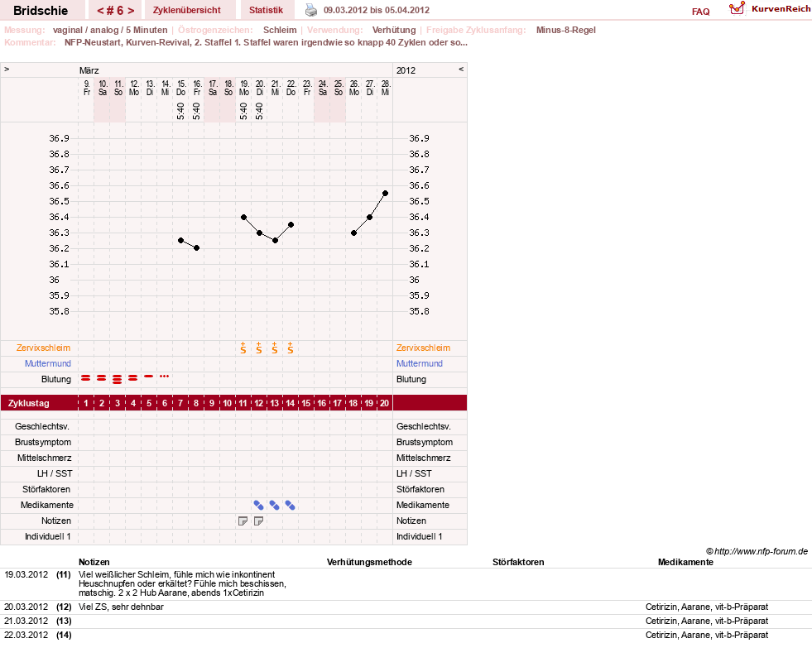
Task: Click the medication pill icon on day 12
Action: tap(258, 506)
